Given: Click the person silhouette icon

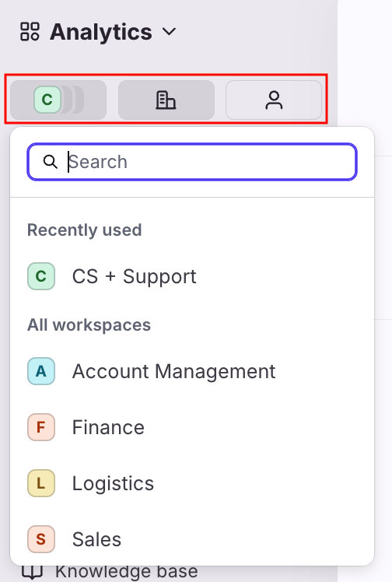Looking at the screenshot, I should click(274, 100).
